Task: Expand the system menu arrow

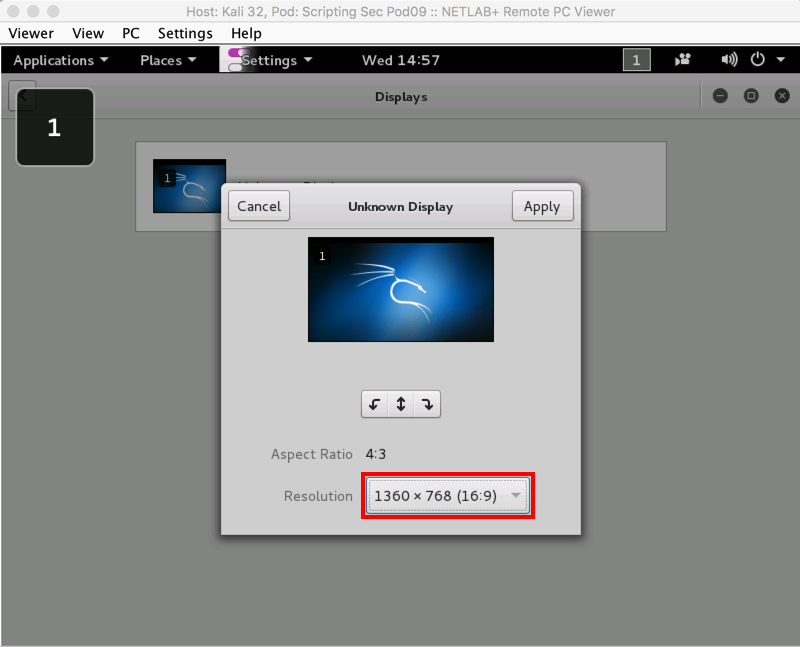Action: click(x=781, y=60)
